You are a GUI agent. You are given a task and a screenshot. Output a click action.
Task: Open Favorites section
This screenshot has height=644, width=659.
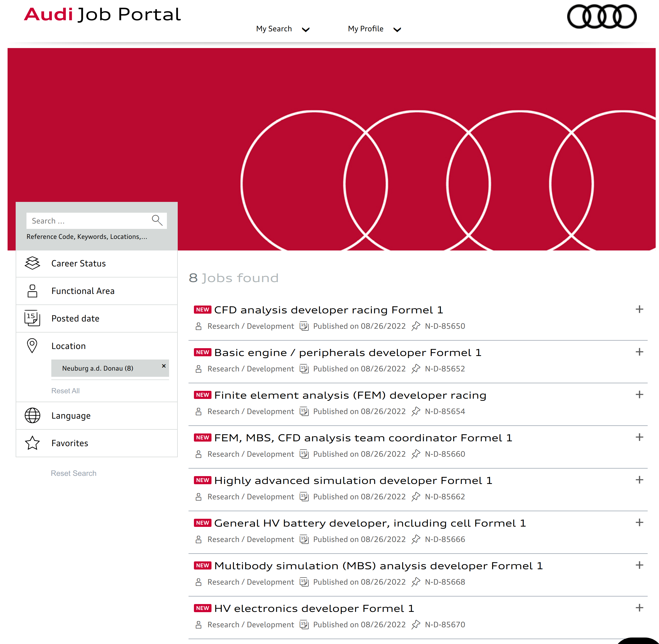coord(96,443)
